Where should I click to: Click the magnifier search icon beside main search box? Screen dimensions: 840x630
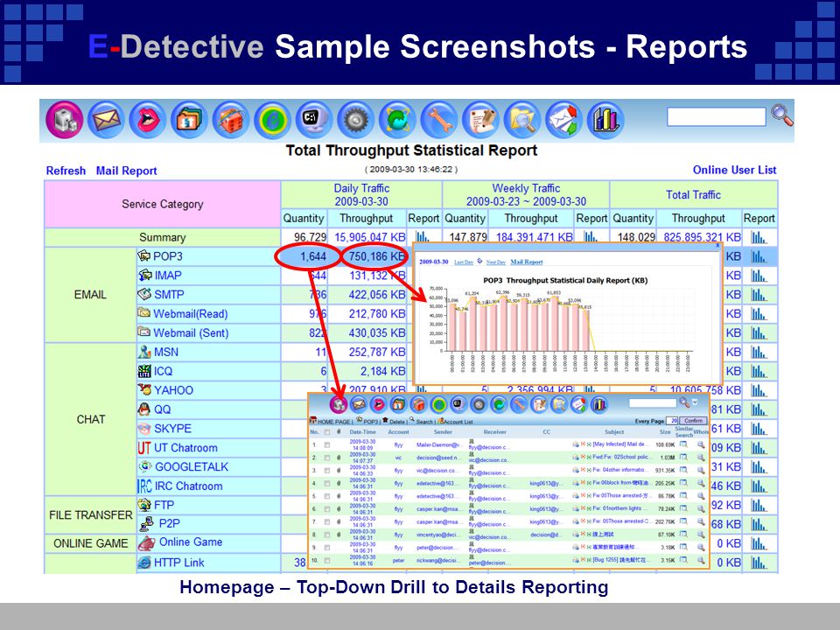[x=781, y=115]
